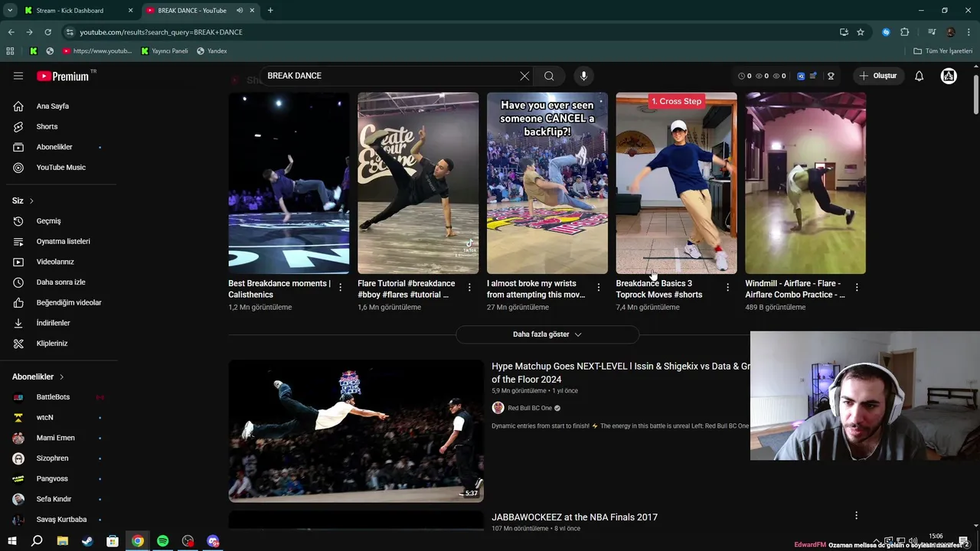Open options menu for Best Breakdance moments
Screen dimensions: 980x551
[340, 288]
